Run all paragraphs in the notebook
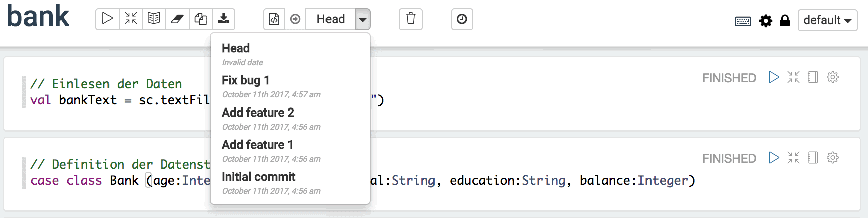Viewport: 868px width, 218px height. point(107,19)
